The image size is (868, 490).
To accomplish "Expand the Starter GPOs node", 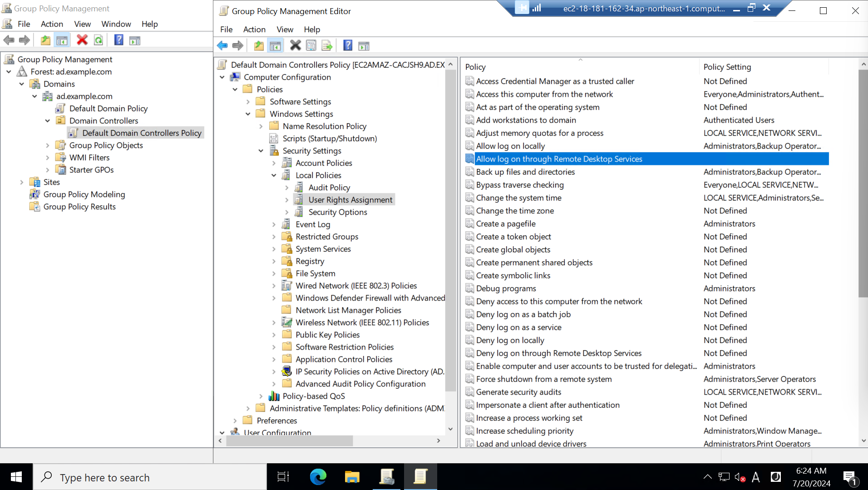I will coord(48,170).
